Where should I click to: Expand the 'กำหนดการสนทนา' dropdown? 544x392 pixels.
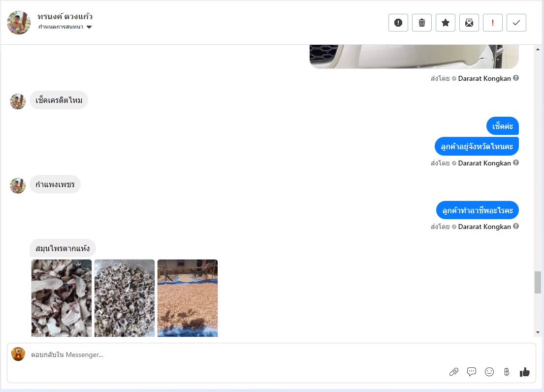click(65, 27)
